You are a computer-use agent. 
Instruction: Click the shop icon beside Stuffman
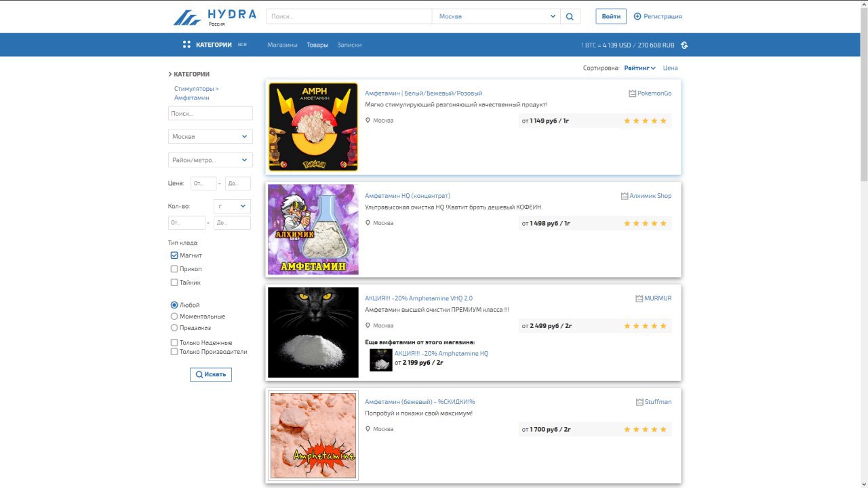click(639, 402)
